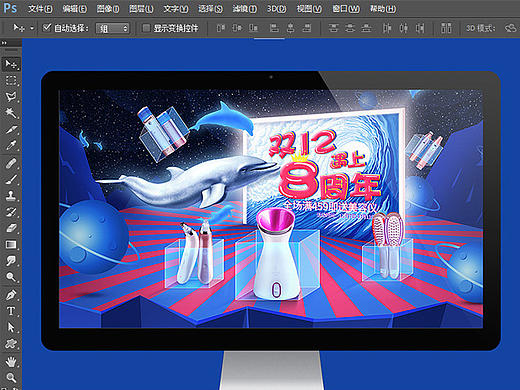Select the Eraser tool
The height and width of the screenshot is (390, 520).
point(11,228)
